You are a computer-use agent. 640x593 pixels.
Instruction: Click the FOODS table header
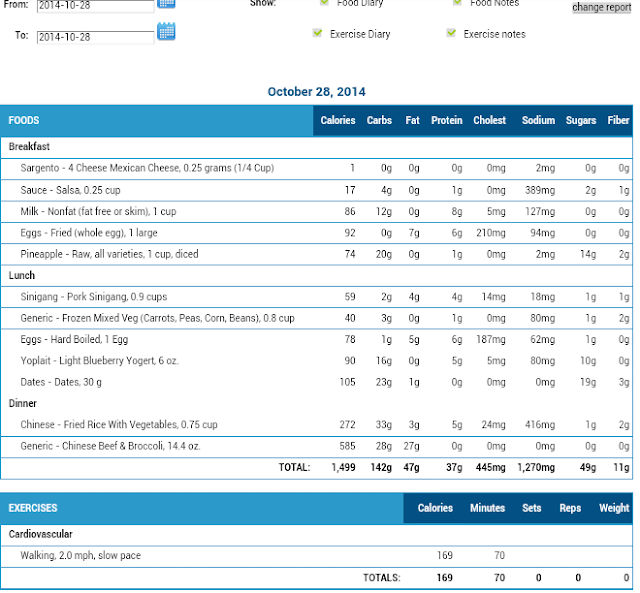pyautogui.click(x=24, y=120)
